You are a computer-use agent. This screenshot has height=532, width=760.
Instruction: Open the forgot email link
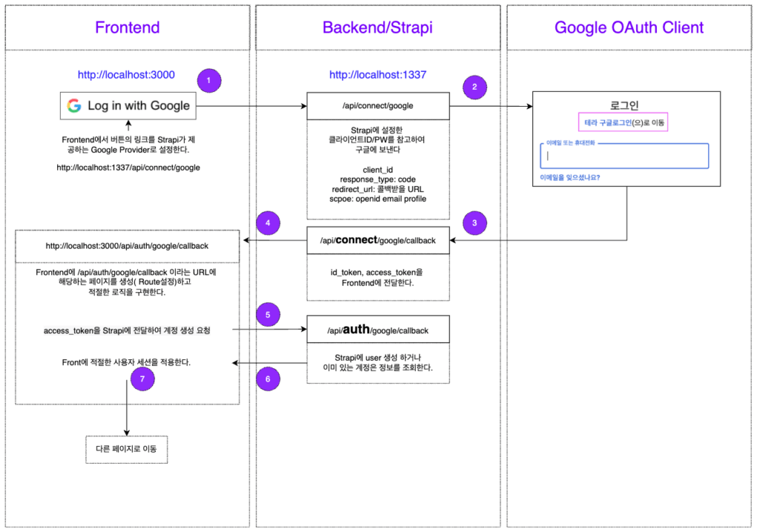(x=570, y=178)
